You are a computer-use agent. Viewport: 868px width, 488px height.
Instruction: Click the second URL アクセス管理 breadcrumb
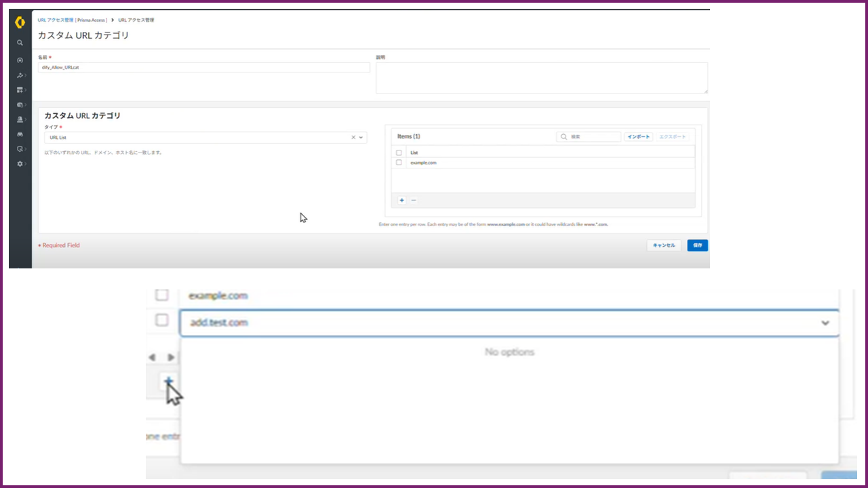click(x=136, y=20)
